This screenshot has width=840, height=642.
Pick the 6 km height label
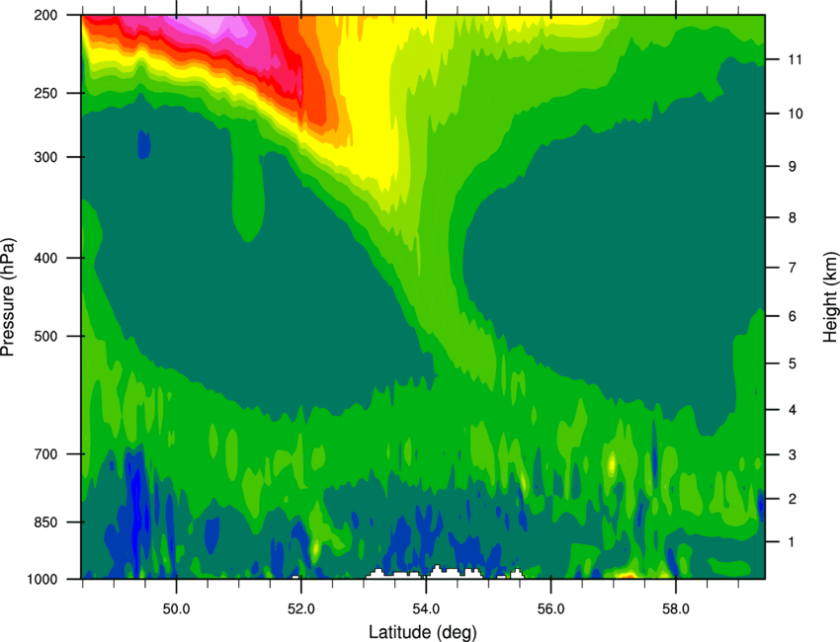(793, 316)
